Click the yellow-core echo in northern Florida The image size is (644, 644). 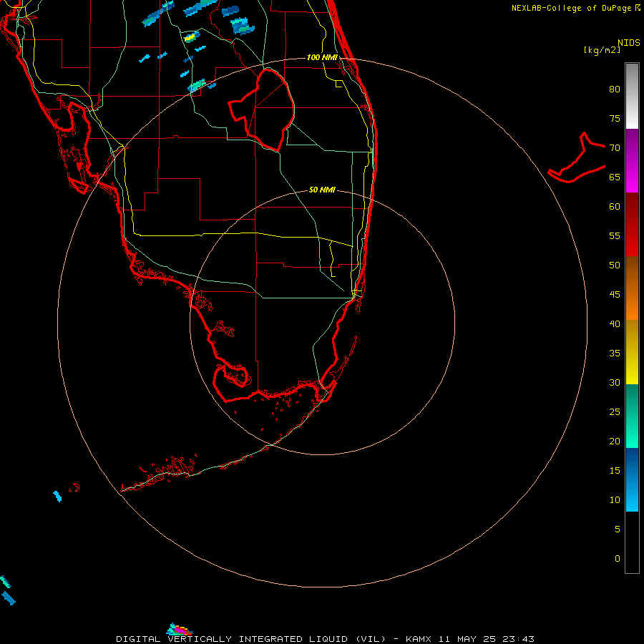point(191,37)
